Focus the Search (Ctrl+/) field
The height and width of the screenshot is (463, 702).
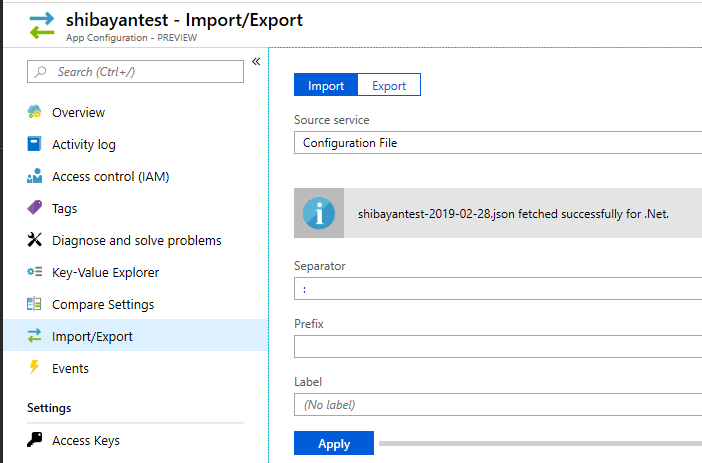[135, 72]
